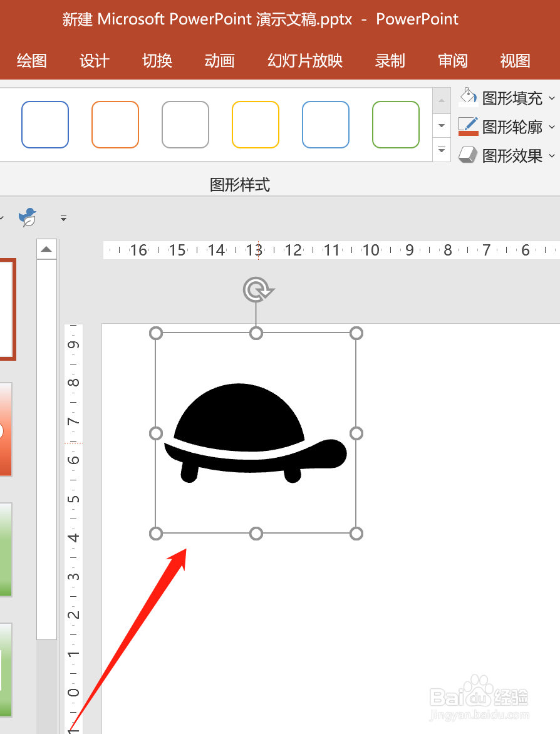Select the first green gradient slide thumbnail
Viewport: 560px width, 734px height.
click(6, 550)
